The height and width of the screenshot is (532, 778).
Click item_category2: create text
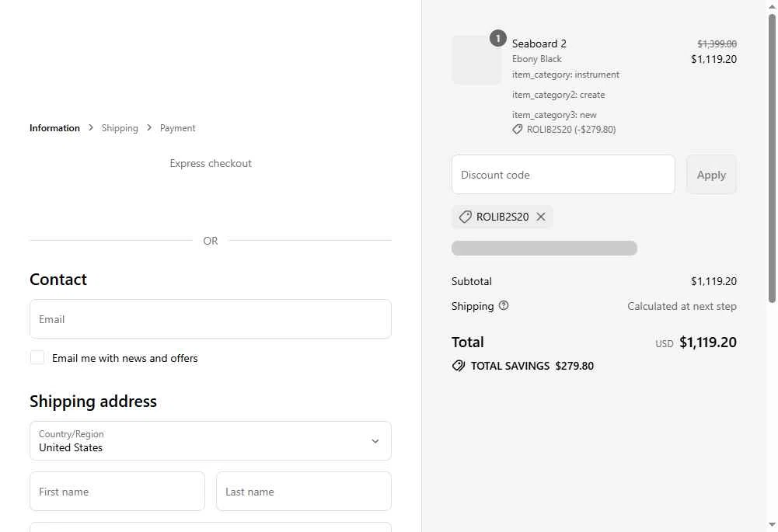click(x=558, y=95)
